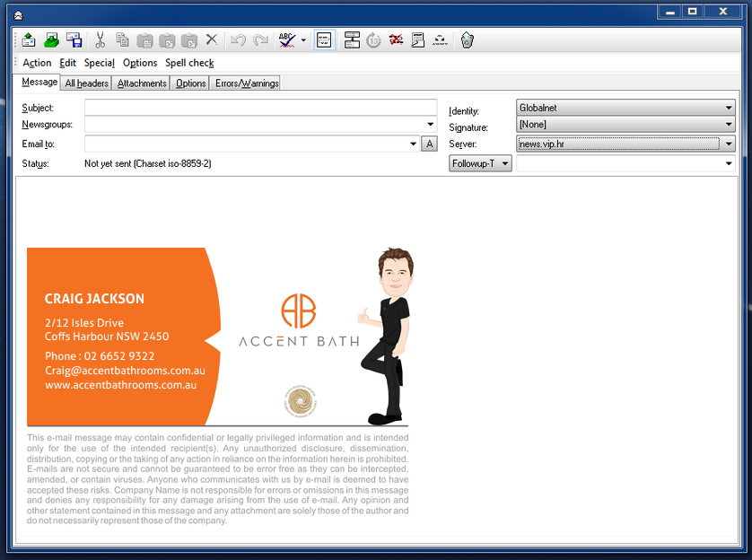Open the Options menu in menu bar
This screenshot has width=752, height=560.
point(140,63)
